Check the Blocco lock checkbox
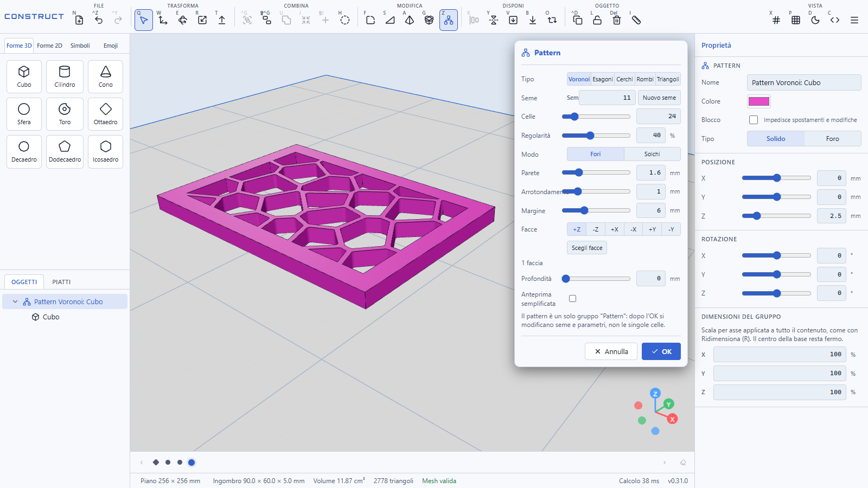This screenshot has height=488, width=868. (x=754, y=120)
